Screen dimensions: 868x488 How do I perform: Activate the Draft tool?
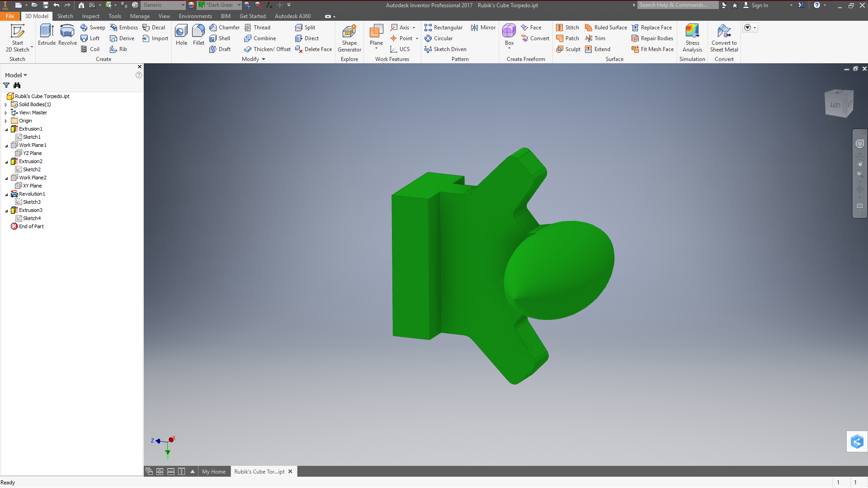click(220, 49)
